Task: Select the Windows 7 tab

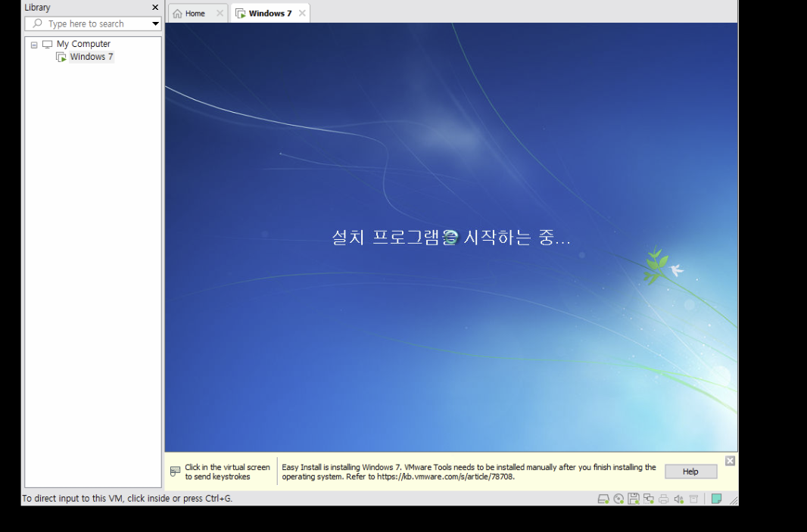Action: pos(270,14)
